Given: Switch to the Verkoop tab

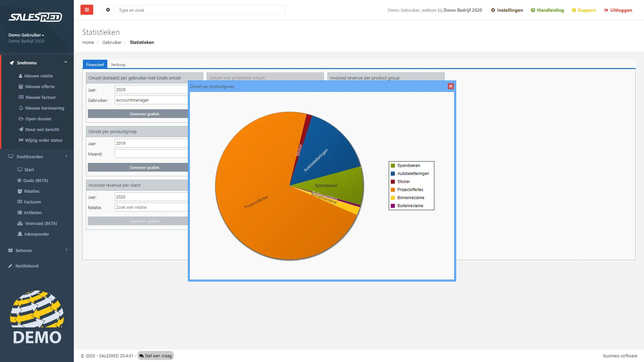Looking at the screenshot, I should pos(118,64).
